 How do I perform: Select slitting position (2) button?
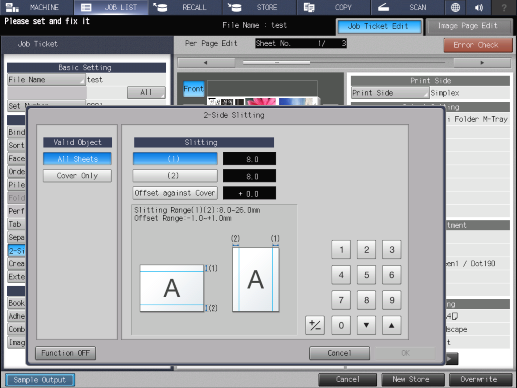[x=175, y=176]
